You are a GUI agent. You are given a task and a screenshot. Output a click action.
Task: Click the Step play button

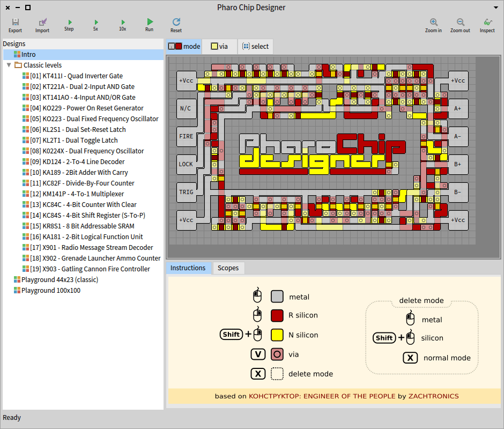click(69, 25)
